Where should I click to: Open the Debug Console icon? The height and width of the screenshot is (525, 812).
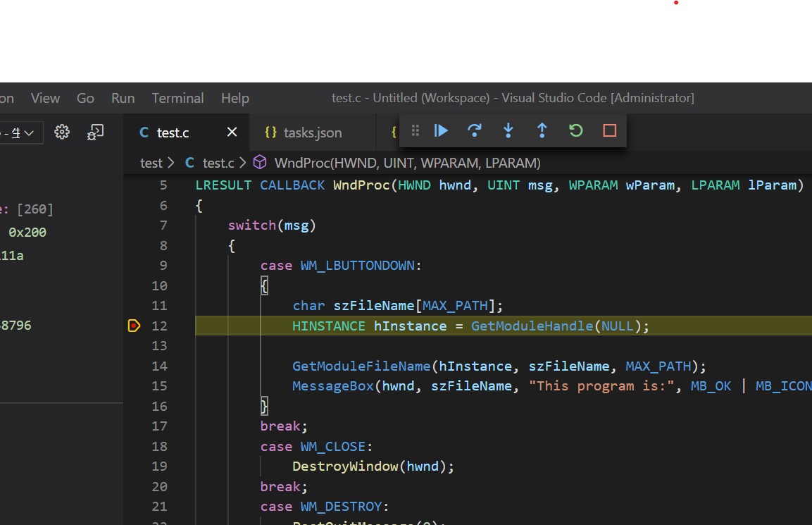point(95,132)
